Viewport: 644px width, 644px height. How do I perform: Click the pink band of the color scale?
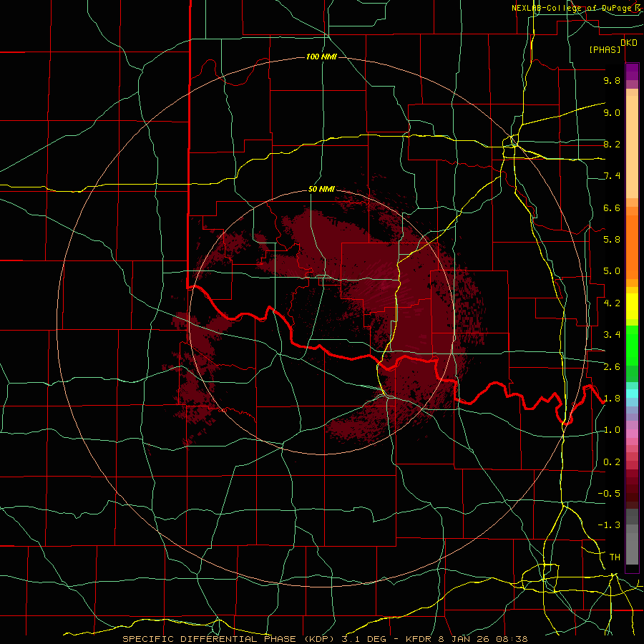[x=632, y=434]
